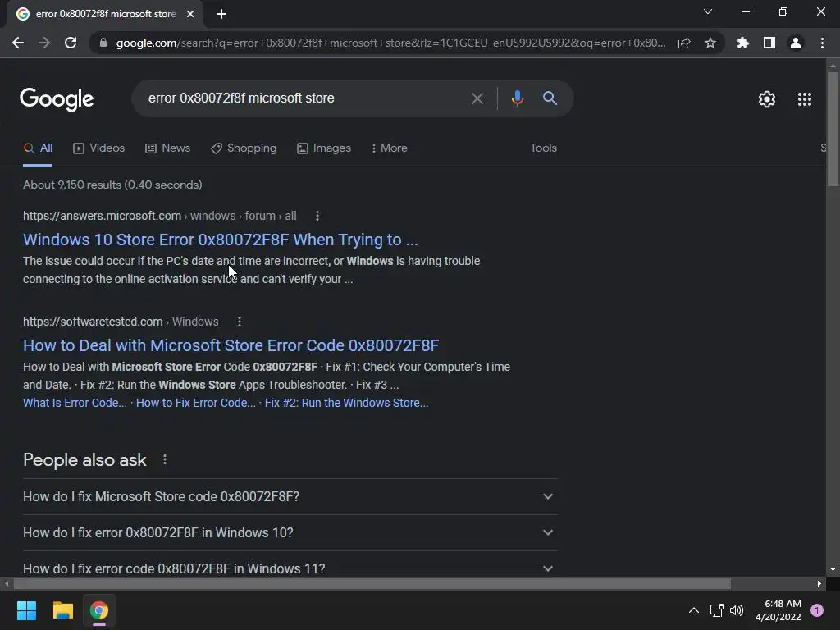
Task: Show hidden system tray icons
Action: [x=693, y=610]
